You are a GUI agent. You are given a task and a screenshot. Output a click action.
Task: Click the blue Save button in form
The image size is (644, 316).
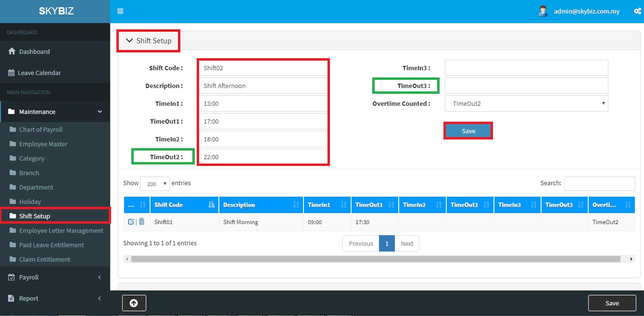coord(468,131)
